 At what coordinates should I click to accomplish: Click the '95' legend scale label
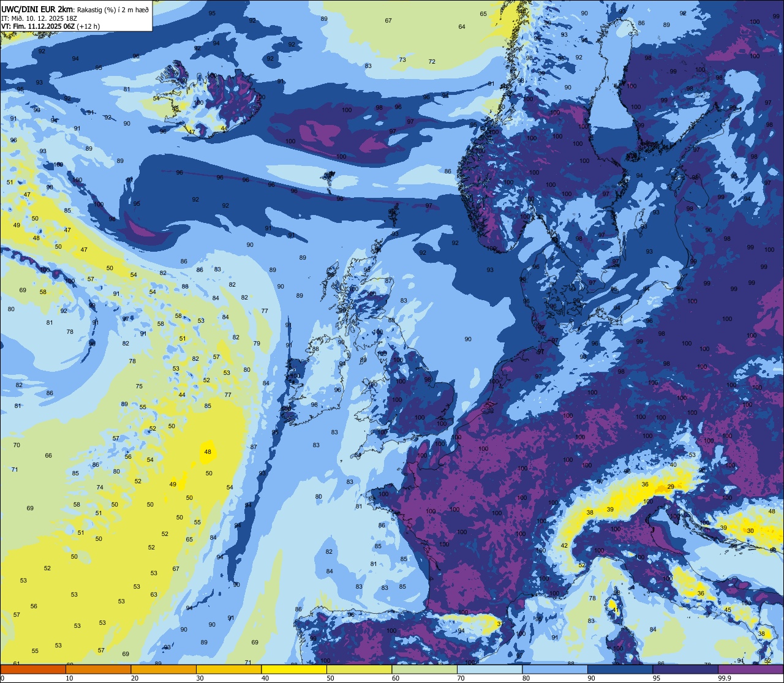[658, 678]
